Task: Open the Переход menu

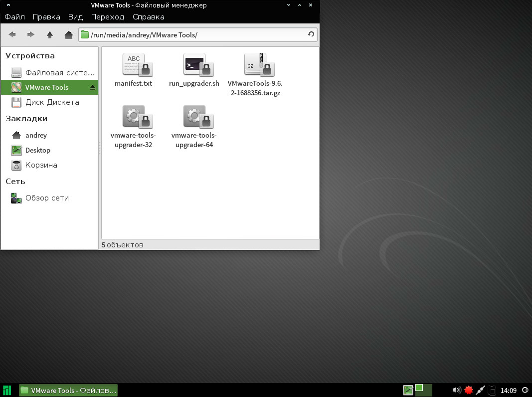Action: (x=108, y=17)
